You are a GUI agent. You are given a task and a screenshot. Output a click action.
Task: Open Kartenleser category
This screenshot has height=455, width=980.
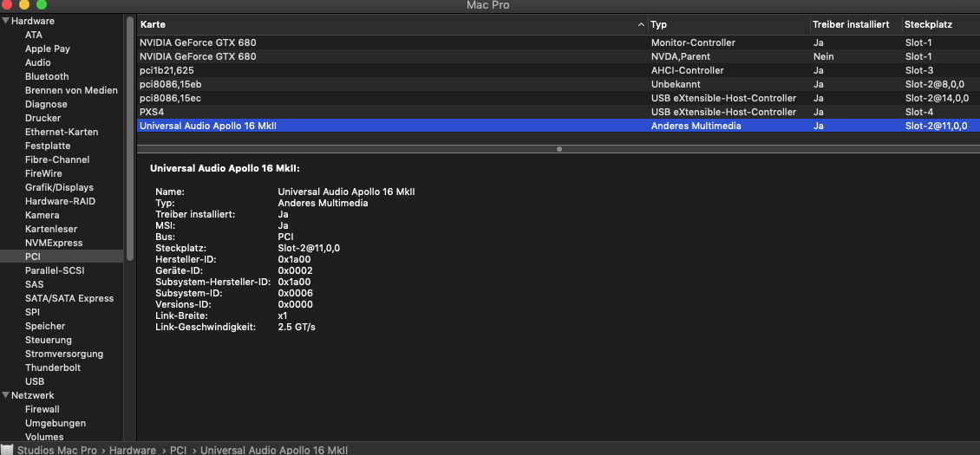click(x=50, y=229)
